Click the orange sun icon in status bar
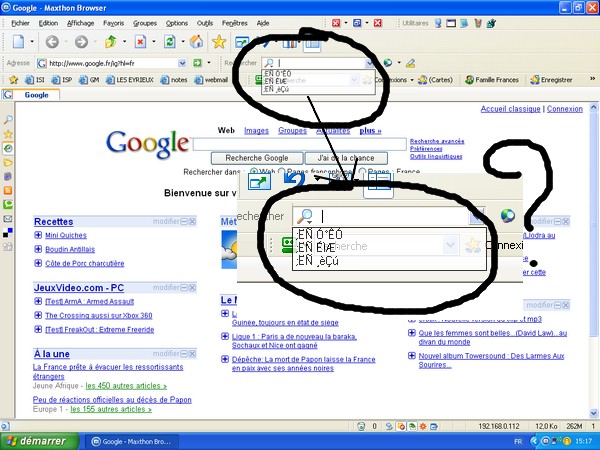 point(423,426)
